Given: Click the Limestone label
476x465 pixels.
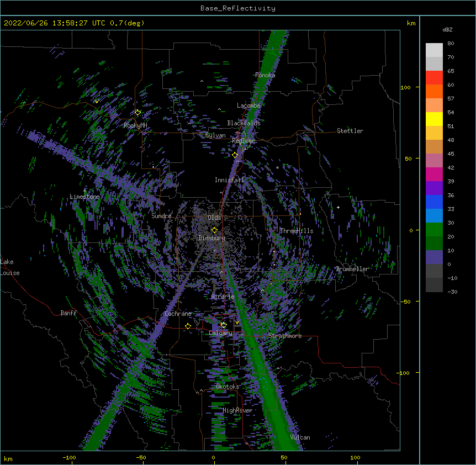Looking at the screenshot, I should (x=84, y=197).
